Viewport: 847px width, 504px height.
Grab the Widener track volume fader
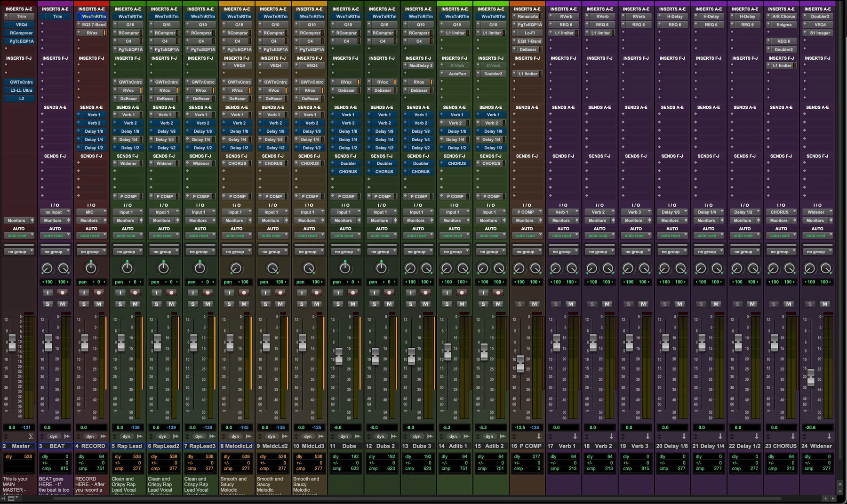coord(811,377)
